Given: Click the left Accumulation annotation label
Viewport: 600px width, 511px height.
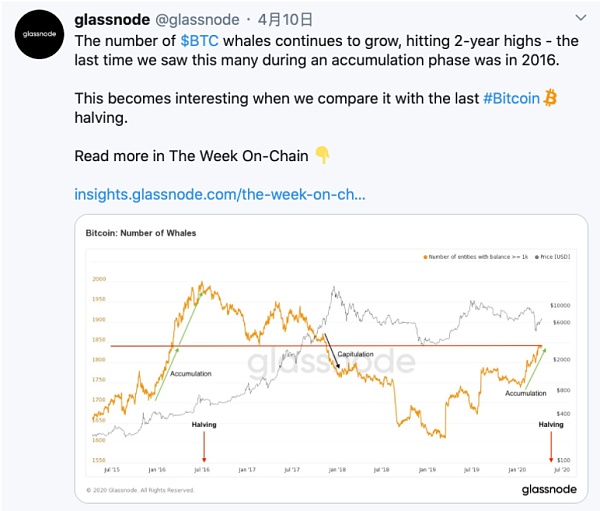Looking at the screenshot, I should coord(190,373).
